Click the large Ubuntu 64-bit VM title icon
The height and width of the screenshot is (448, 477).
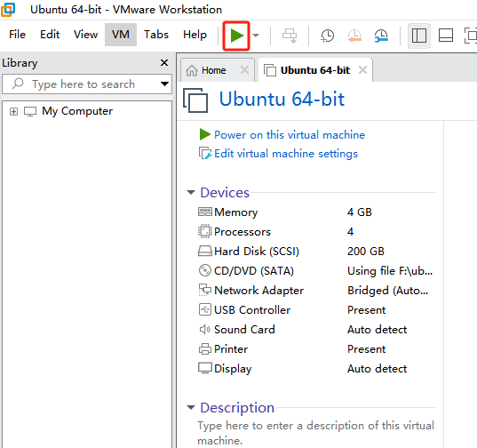point(195,100)
